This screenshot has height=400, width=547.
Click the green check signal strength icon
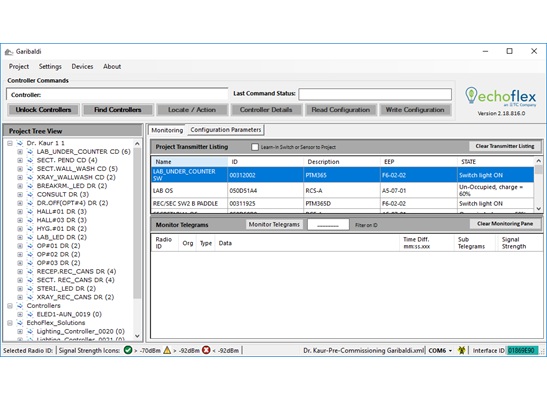128,350
